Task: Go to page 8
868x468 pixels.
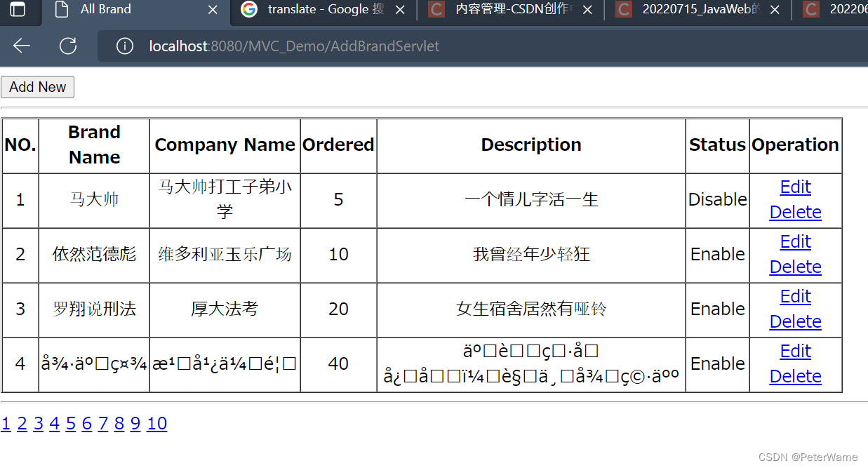Action: 119,424
